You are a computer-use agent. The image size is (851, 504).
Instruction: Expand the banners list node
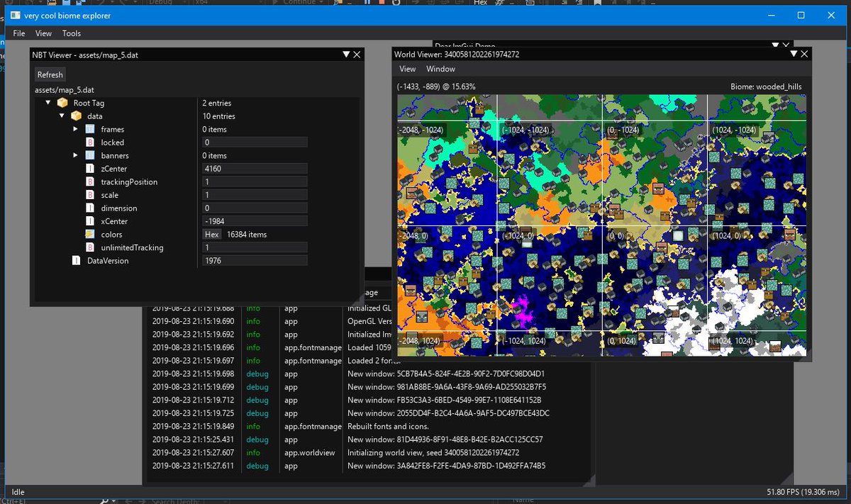click(x=75, y=155)
